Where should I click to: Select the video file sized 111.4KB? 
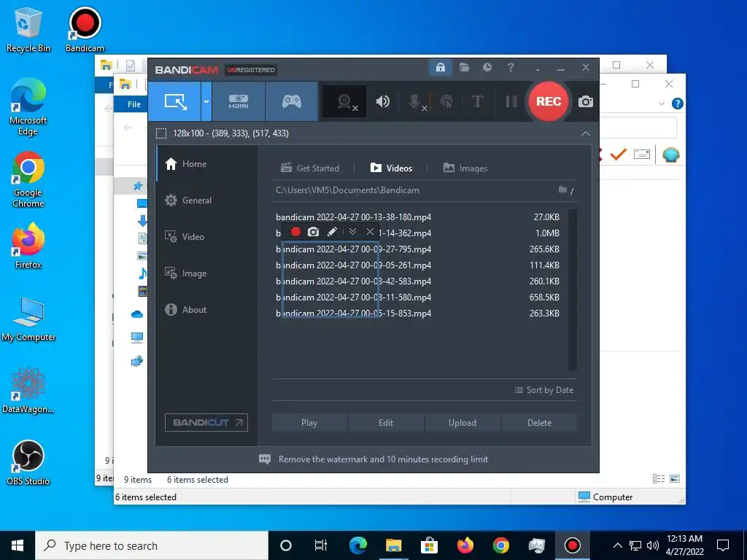pyautogui.click(x=417, y=265)
